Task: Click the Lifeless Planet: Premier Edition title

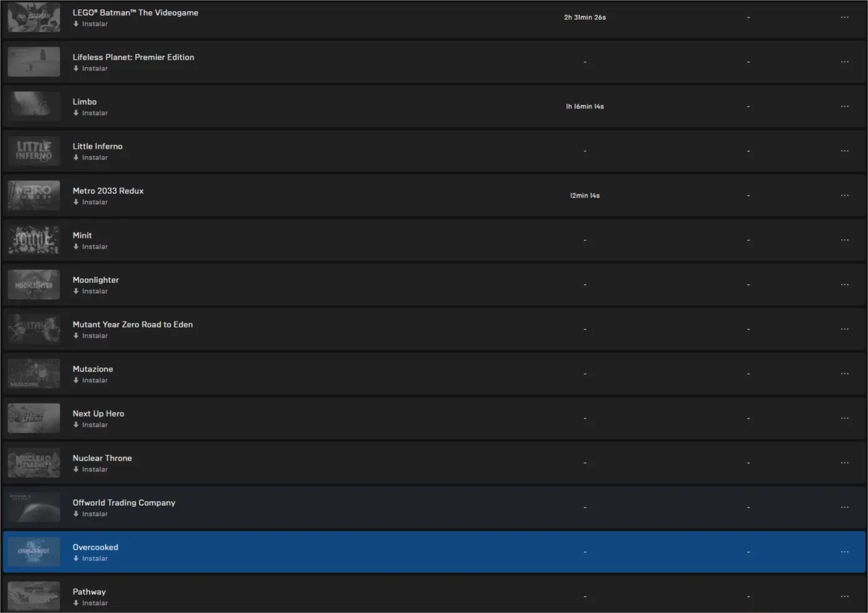Action: point(133,58)
